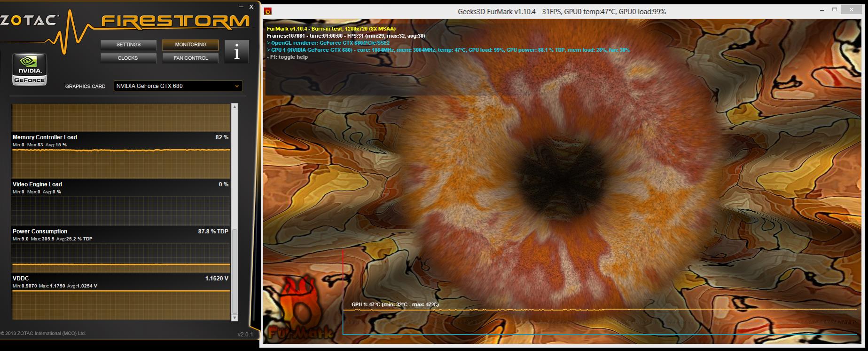
Task: Click Memory Controller Min/Max/Avg stats
Action: tap(39, 145)
